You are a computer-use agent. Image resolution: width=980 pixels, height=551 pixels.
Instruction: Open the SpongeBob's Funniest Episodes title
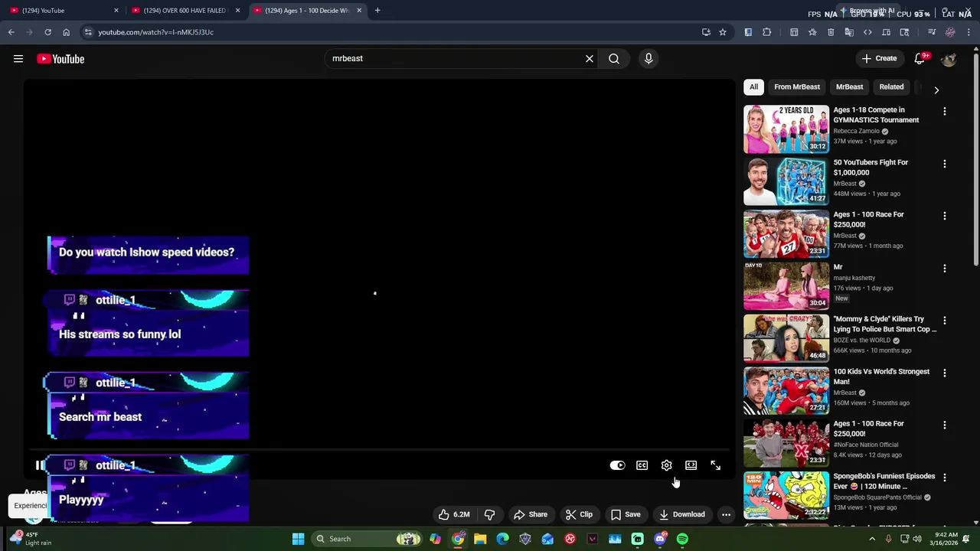pyautogui.click(x=884, y=481)
